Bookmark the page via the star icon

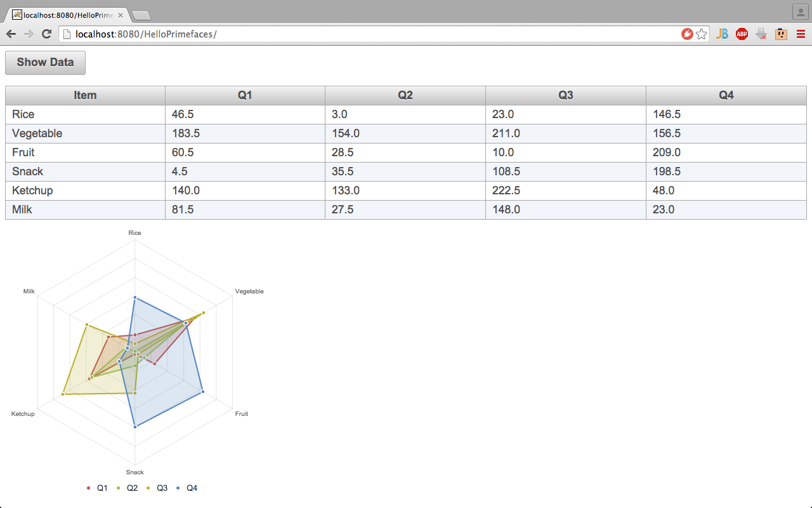click(701, 34)
